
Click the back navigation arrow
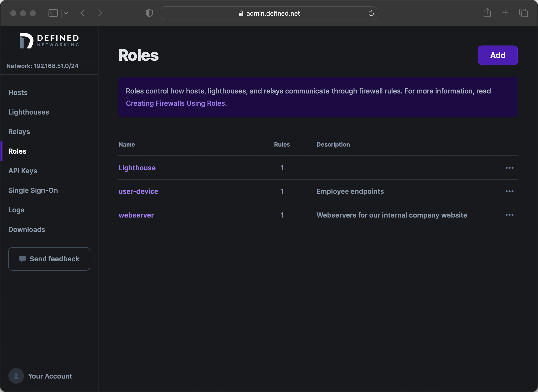tap(83, 13)
